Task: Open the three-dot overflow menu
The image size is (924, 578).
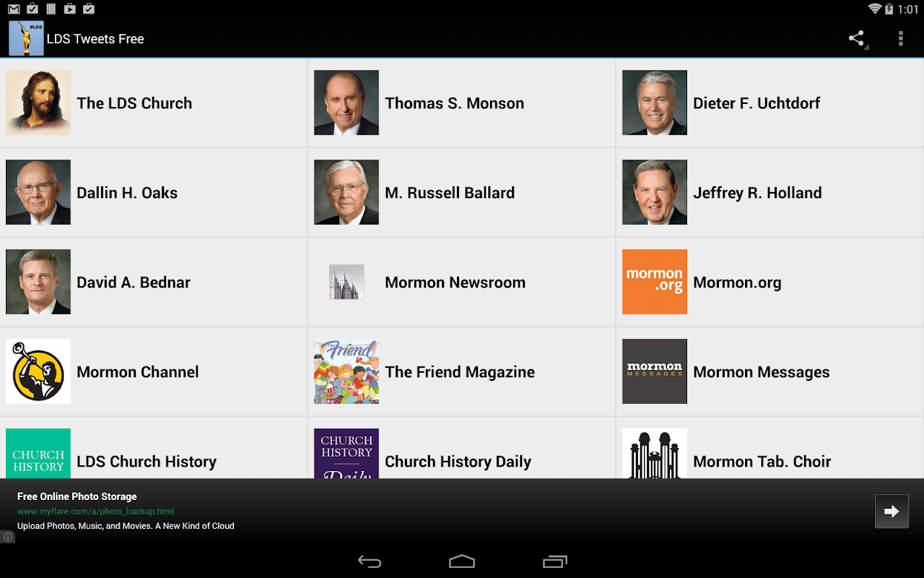Action: point(900,38)
